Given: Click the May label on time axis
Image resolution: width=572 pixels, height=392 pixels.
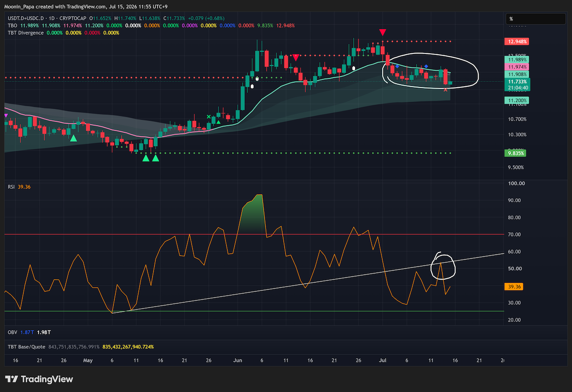Looking at the screenshot, I should click(88, 360).
